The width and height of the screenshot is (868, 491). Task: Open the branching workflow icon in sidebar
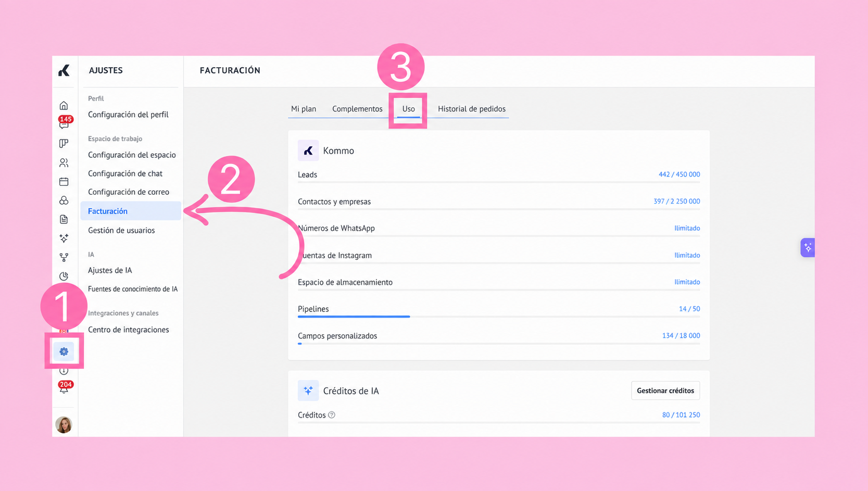point(64,257)
